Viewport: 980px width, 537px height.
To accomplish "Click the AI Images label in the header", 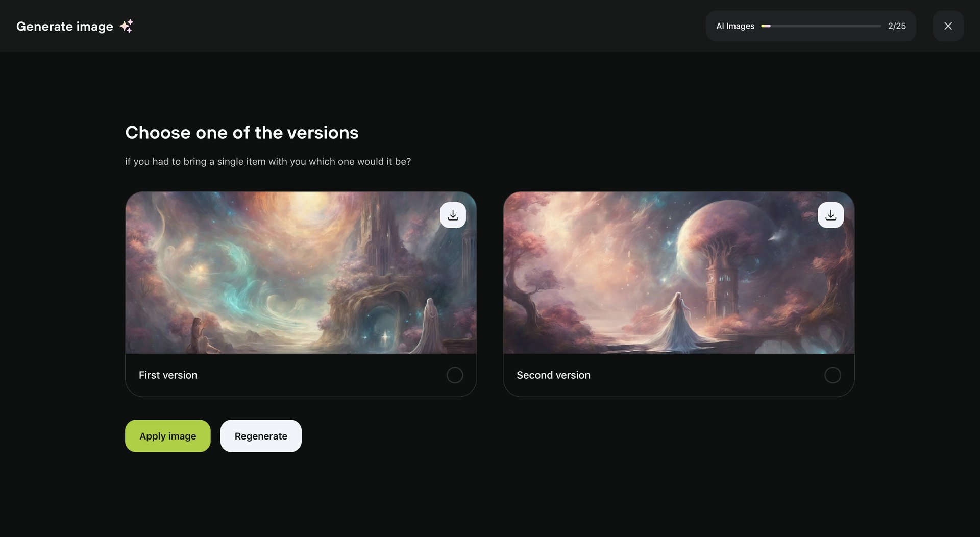I will click(735, 26).
